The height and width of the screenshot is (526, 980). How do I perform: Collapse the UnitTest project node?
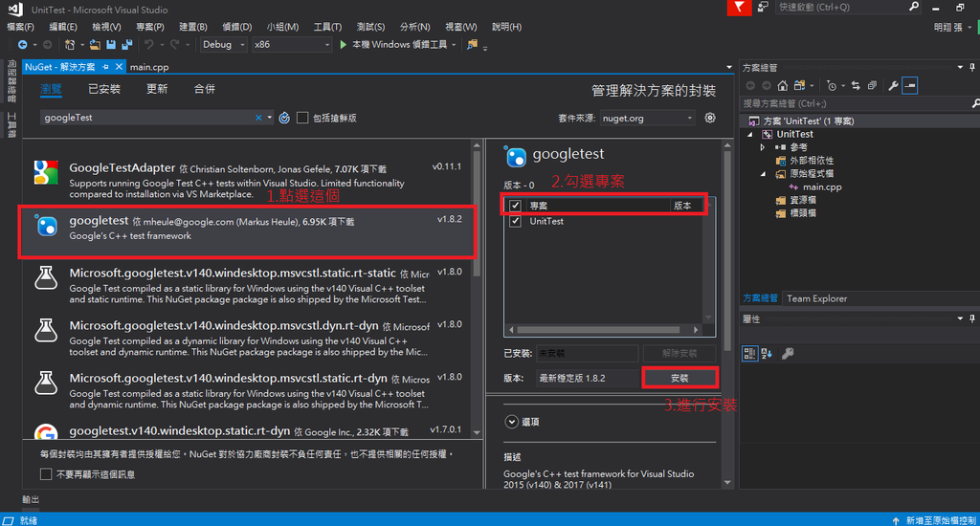750,134
